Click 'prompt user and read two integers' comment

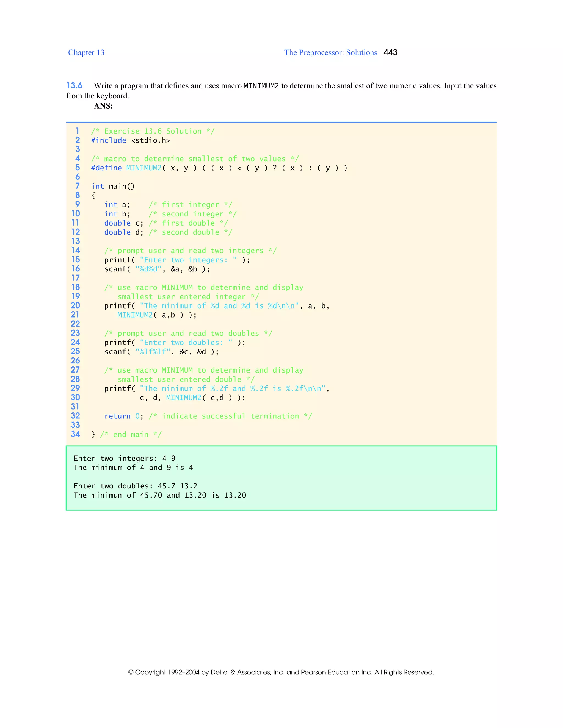click(x=191, y=251)
